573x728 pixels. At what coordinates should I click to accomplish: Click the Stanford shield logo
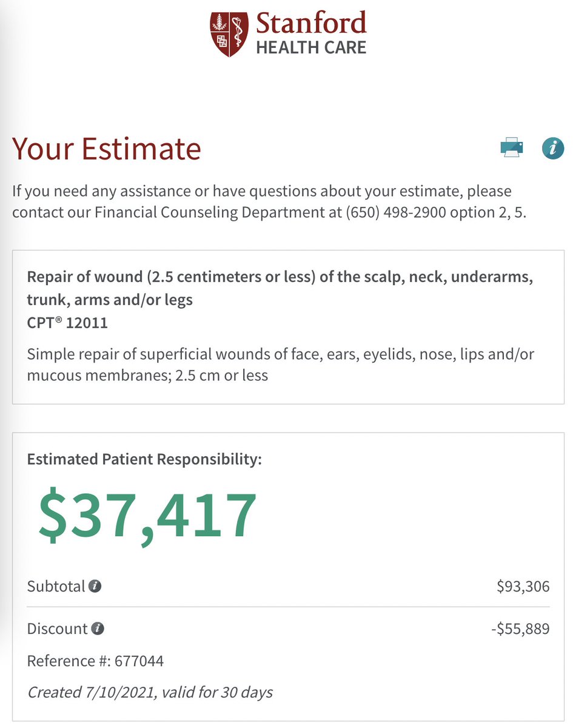click(229, 33)
